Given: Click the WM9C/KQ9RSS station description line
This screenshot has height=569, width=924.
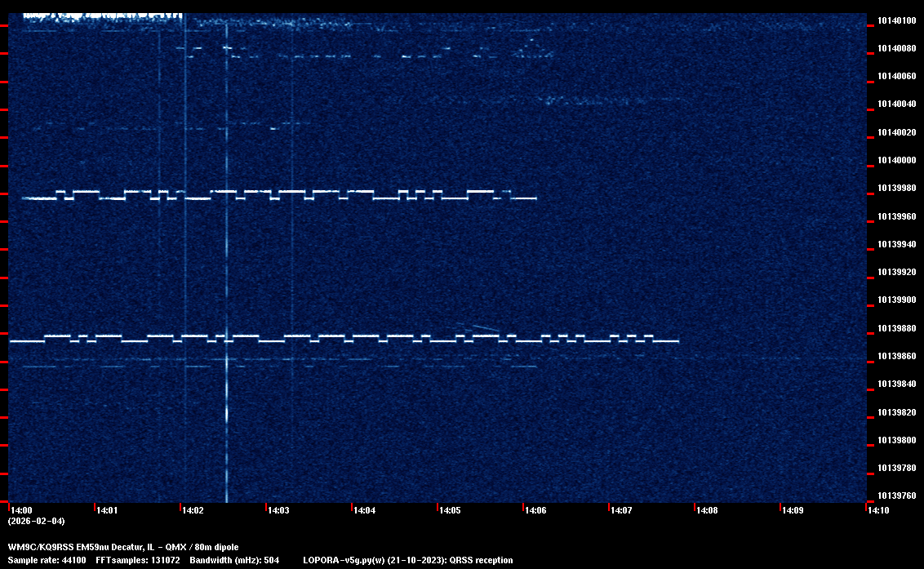Looking at the screenshot, I should click(x=123, y=547).
